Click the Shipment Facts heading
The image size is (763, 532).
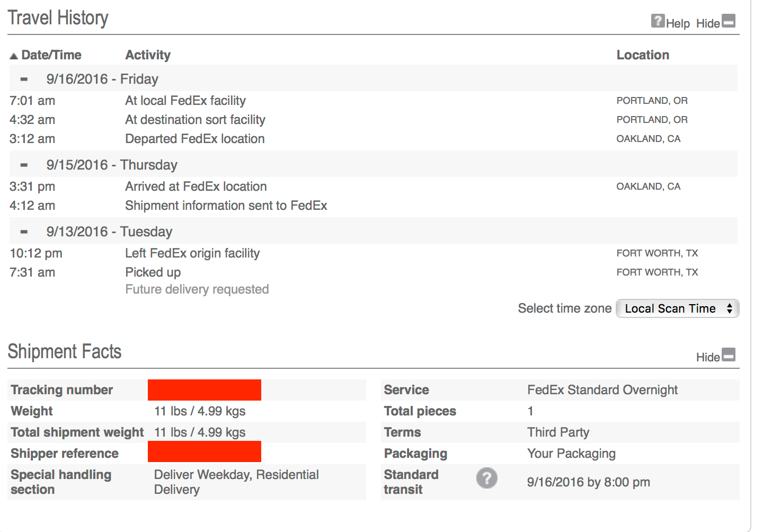tap(65, 352)
